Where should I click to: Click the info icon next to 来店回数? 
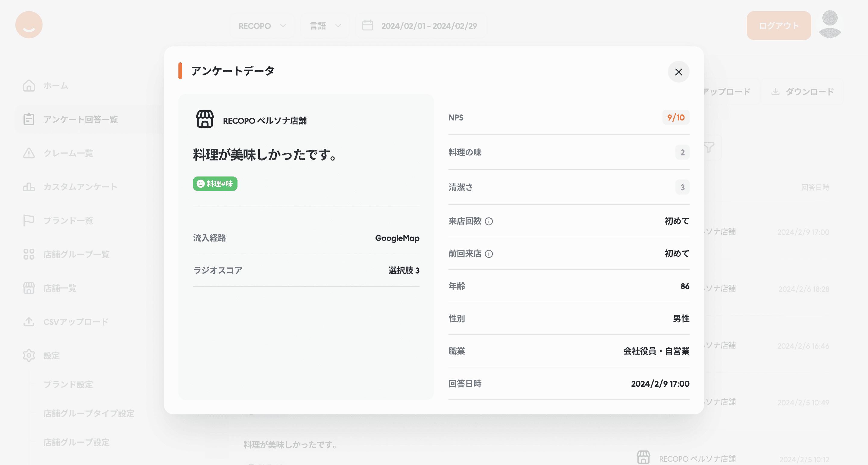pyautogui.click(x=489, y=221)
